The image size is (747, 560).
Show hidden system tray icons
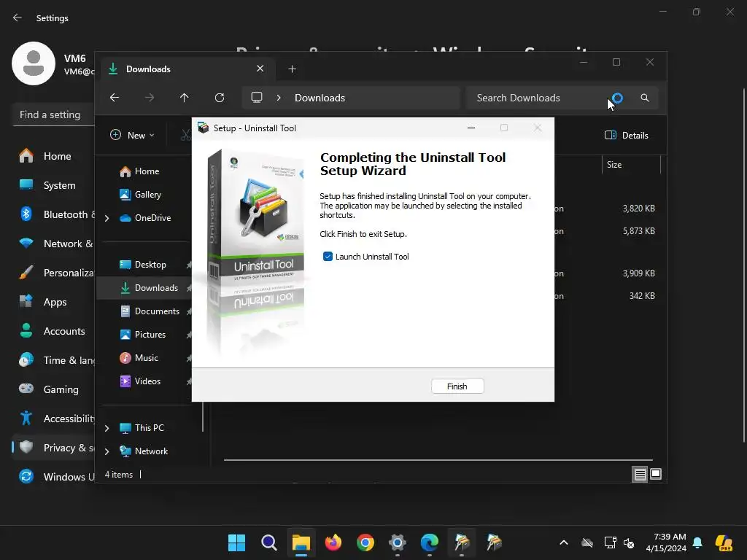564,542
